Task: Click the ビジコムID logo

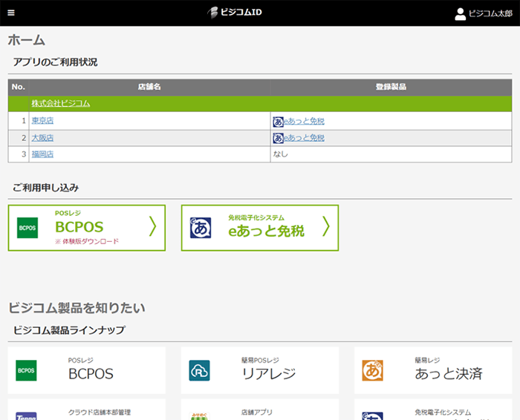Action: [x=235, y=13]
